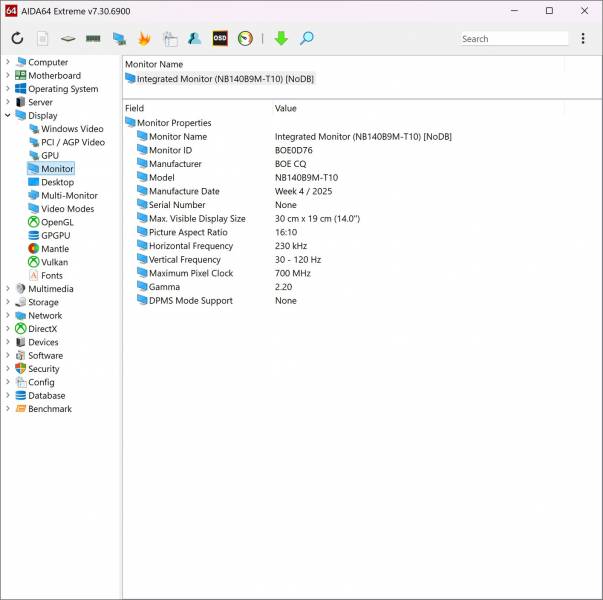Image resolution: width=603 pixels, height=600 pixels.
Task: Open the OpenGL tree item
Action: point(50,222)
